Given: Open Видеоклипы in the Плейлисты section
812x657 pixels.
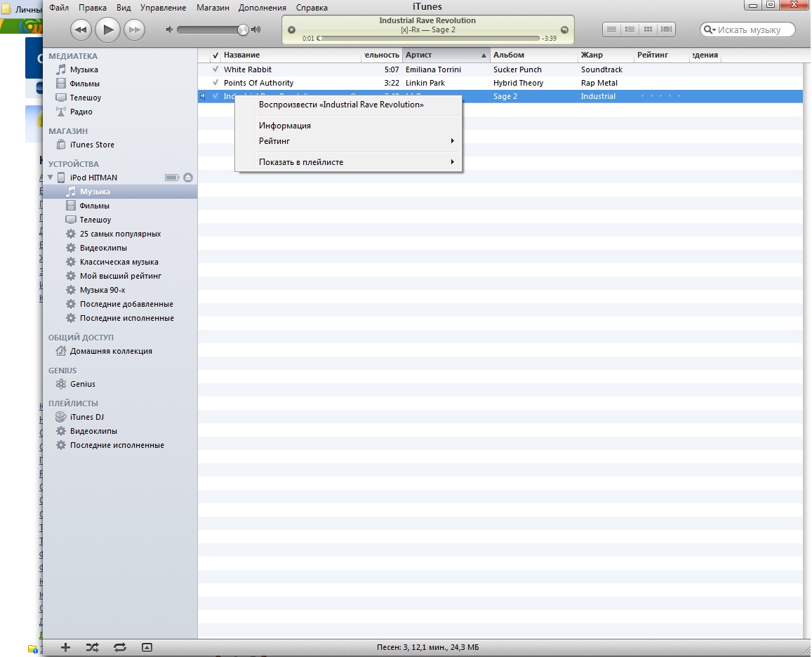Looking at the screenshot, I should coord(93,430).
